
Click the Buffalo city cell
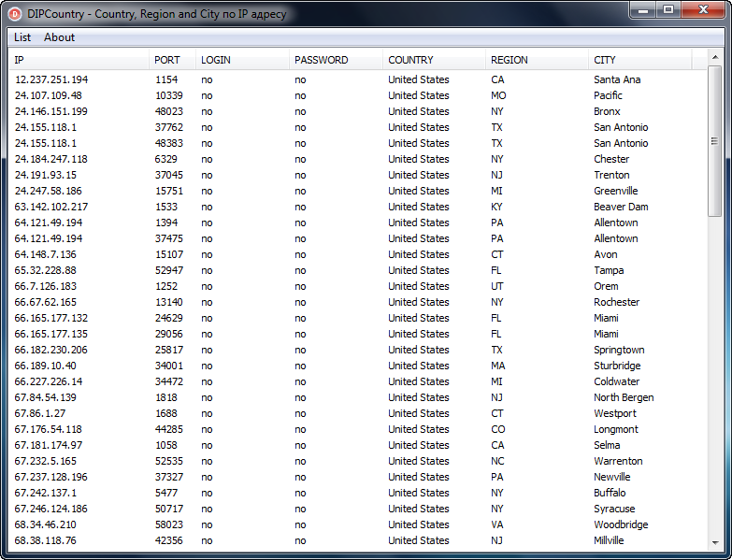pyautogui.click(x=610, y=493)
